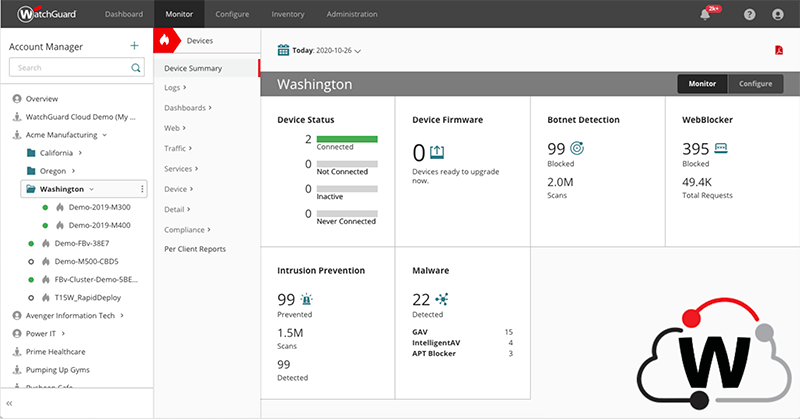This screenshot has height=419, width=800.
Task: Click IntelligentAV count row
Action: [462, 342]
